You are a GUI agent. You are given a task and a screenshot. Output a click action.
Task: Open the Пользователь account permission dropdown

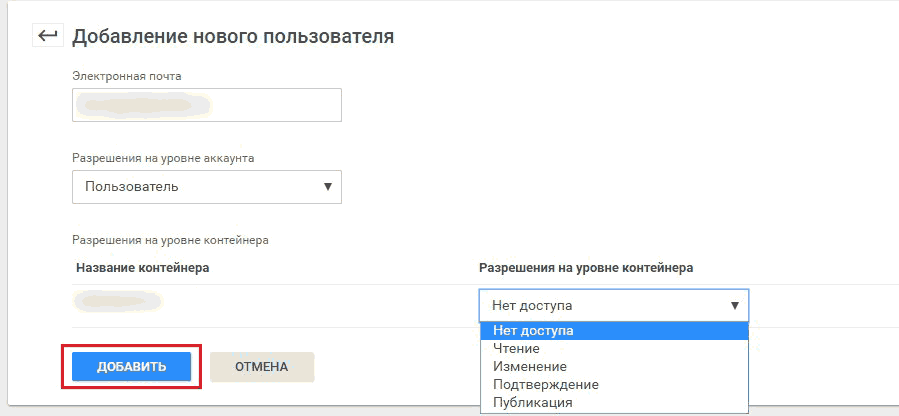coord(207,187)
